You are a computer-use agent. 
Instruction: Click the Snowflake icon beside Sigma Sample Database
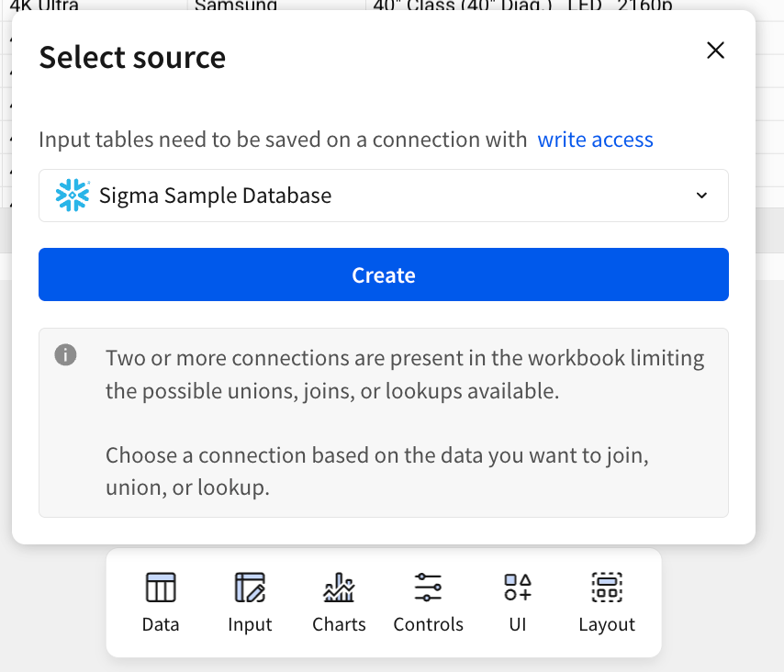(73, 195)
